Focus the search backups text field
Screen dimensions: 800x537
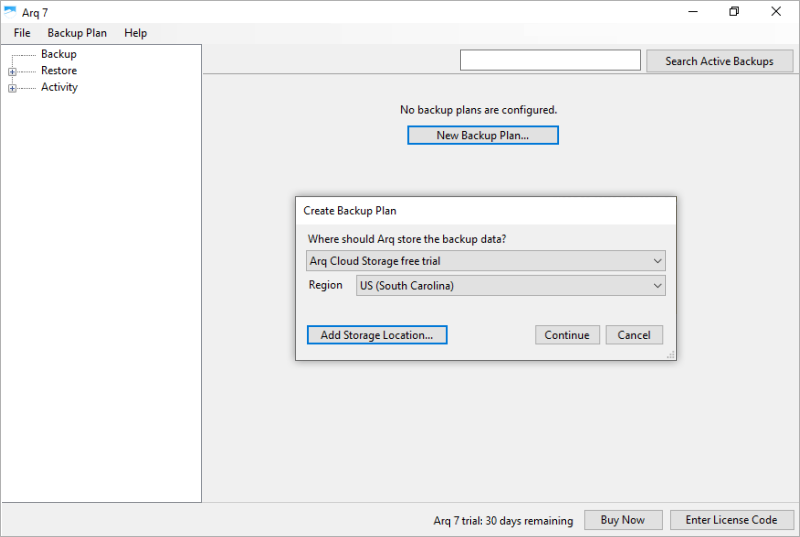coord(550,60)
